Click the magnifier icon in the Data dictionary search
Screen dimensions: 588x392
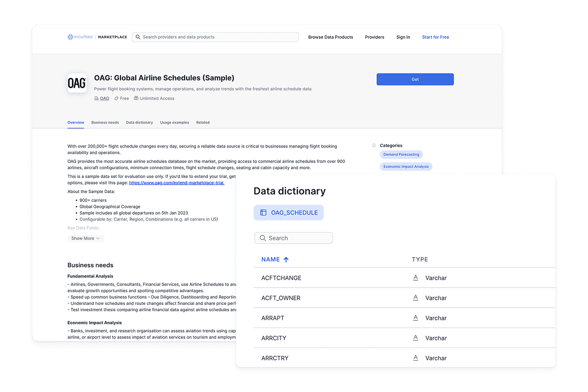263,238
